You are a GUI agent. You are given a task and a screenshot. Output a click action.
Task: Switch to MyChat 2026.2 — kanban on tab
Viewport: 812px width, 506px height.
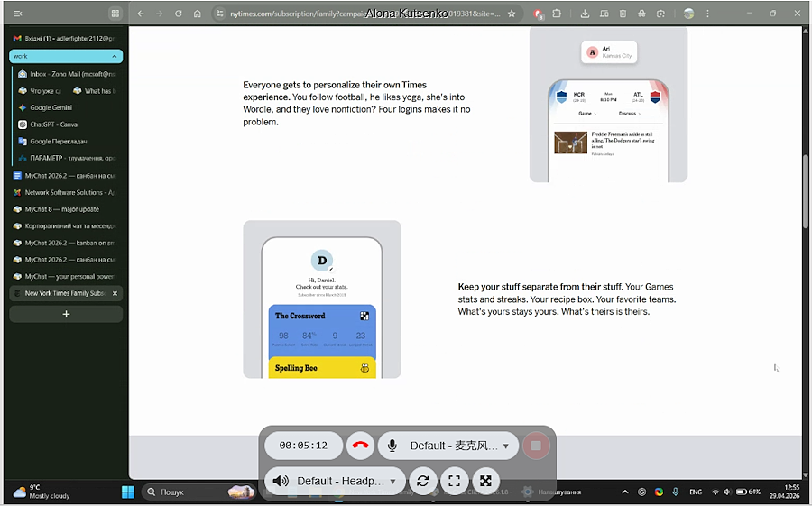(66, 243)
